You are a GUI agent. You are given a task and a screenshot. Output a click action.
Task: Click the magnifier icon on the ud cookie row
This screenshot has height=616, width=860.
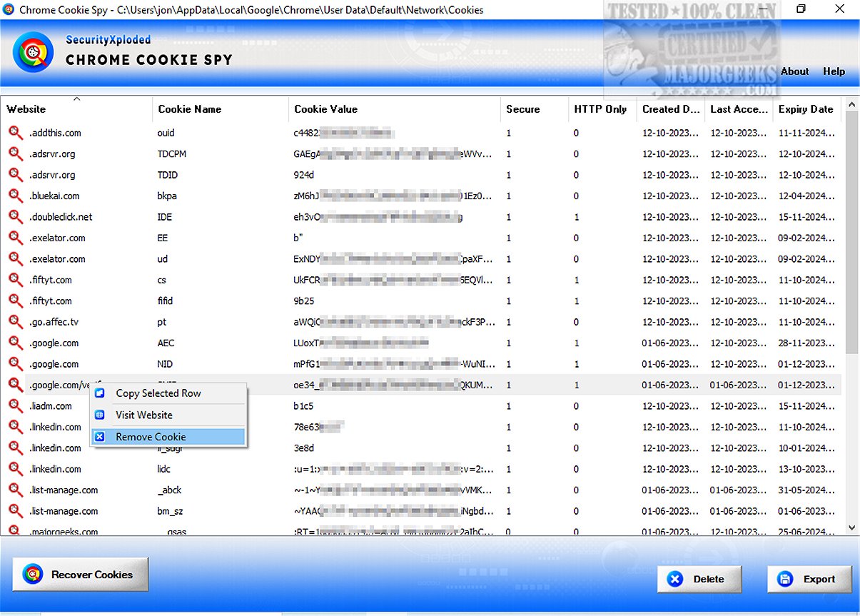tap(16, 259)
